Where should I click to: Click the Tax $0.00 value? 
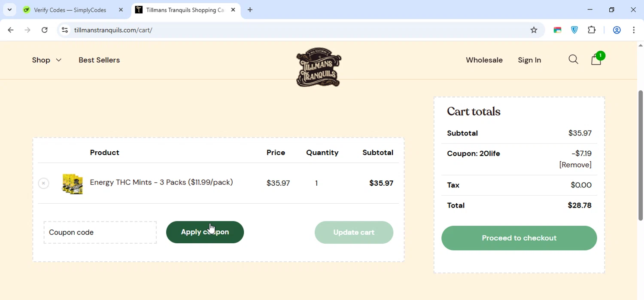pos(581,185)
